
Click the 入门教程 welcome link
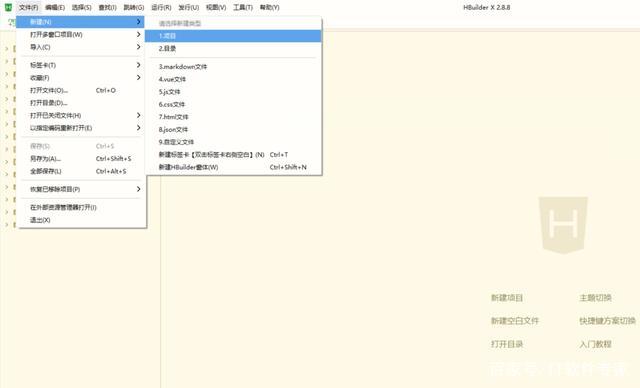[596, 344]
